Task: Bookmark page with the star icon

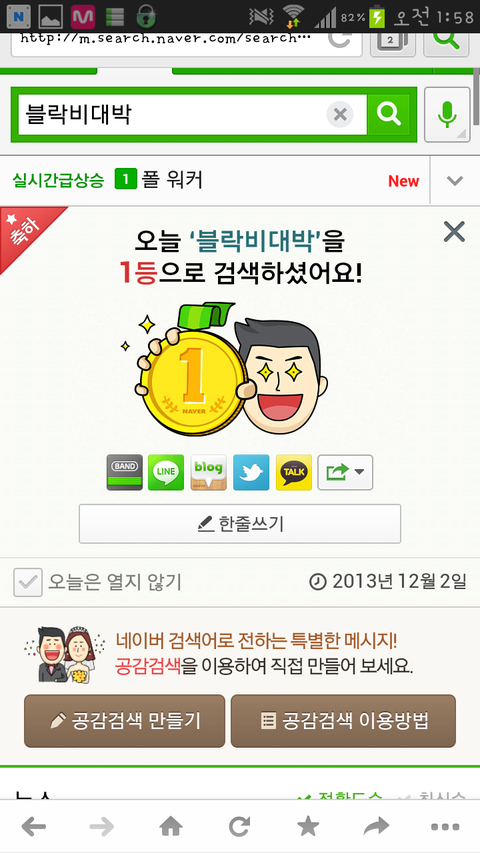Action: click(308, 827)
